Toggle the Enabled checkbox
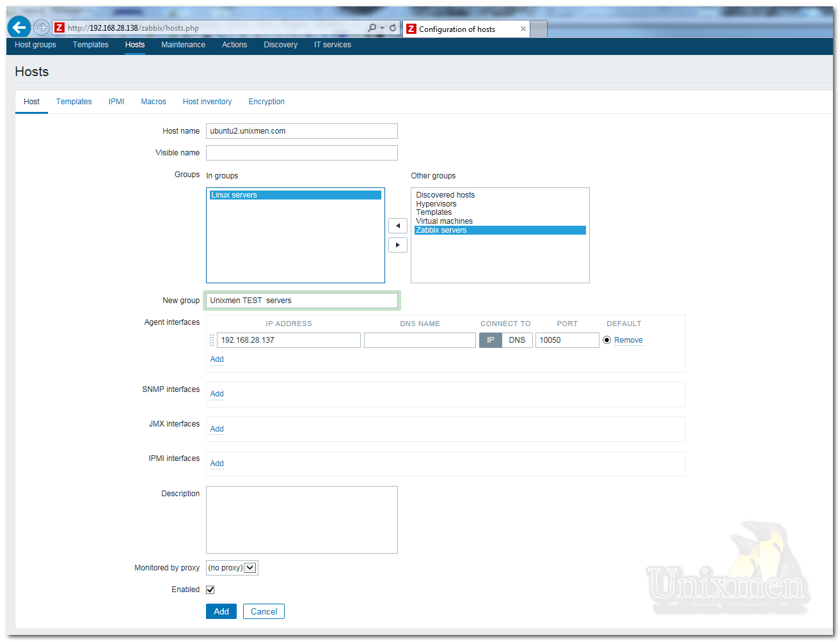 [x=210, y=590]
